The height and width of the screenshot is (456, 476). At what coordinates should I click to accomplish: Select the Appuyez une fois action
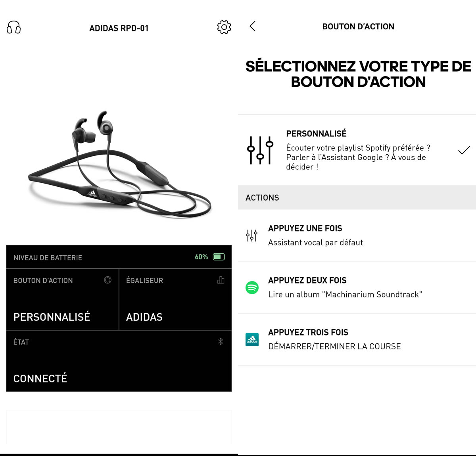click(357, 236)
